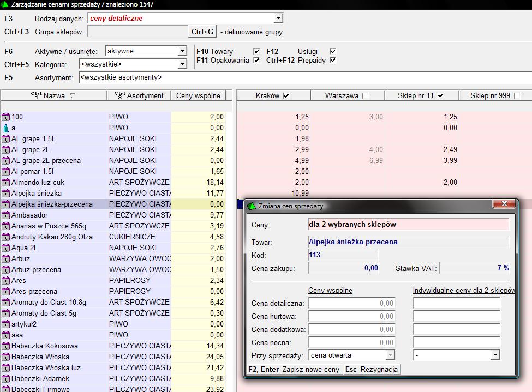Click the green icon in 'Zmiana cen sprzedaży' title
Image resolution: width=532 pixels, height=392 pixels.
[252, 206]
